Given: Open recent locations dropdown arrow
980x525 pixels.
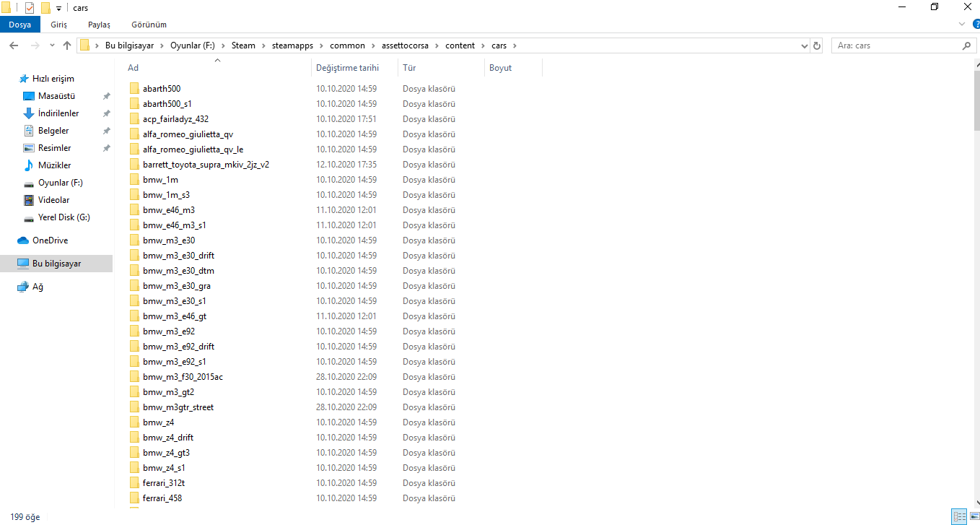Looking at the screenshot, I should (51, 45).
